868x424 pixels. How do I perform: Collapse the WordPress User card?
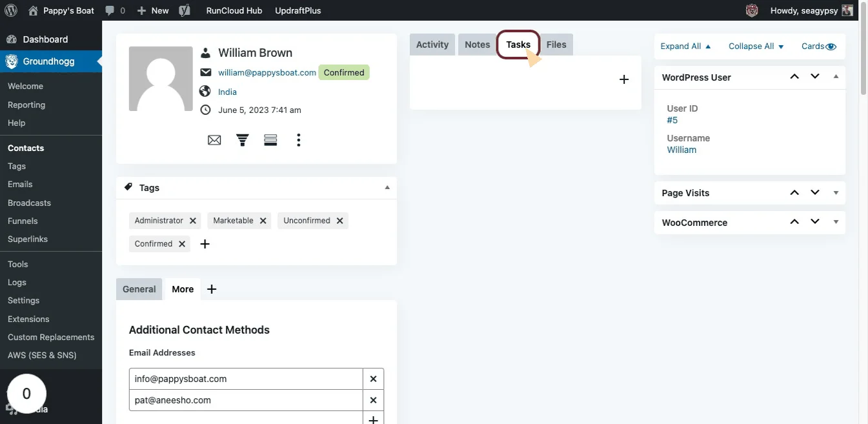click(x=836, y=77)
